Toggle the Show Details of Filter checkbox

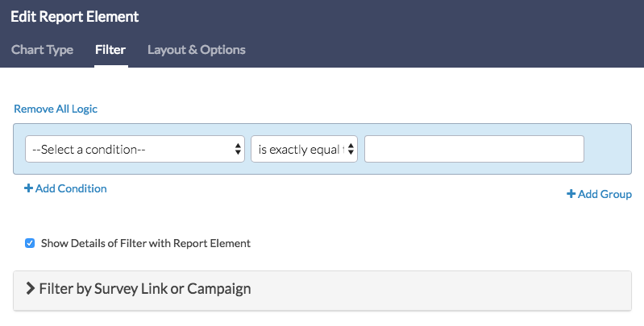coord(30,242)
